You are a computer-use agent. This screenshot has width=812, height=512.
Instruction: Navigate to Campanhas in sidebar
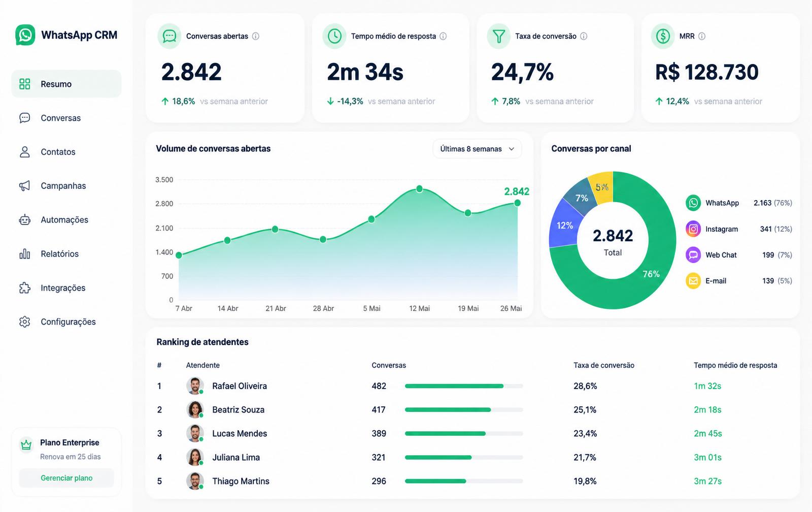(x=66, y=186)
